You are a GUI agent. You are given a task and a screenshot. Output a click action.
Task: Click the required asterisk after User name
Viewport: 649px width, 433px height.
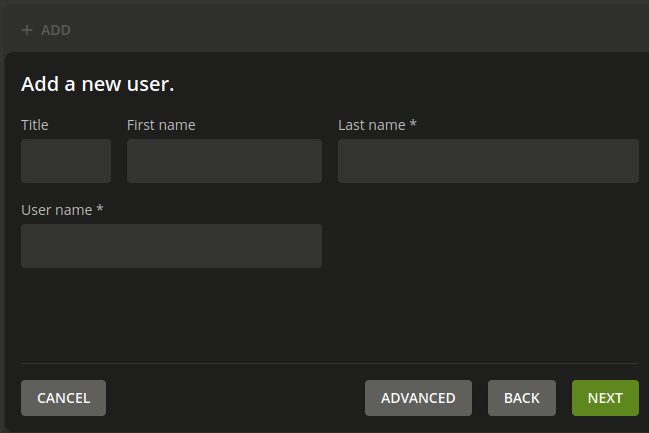(100, 209)
